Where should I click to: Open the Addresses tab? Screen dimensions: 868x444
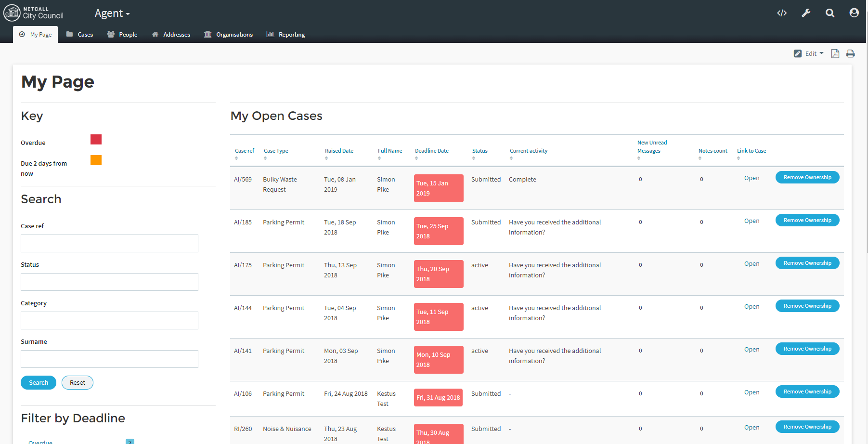pyautogui.click(x=171, y=35)
